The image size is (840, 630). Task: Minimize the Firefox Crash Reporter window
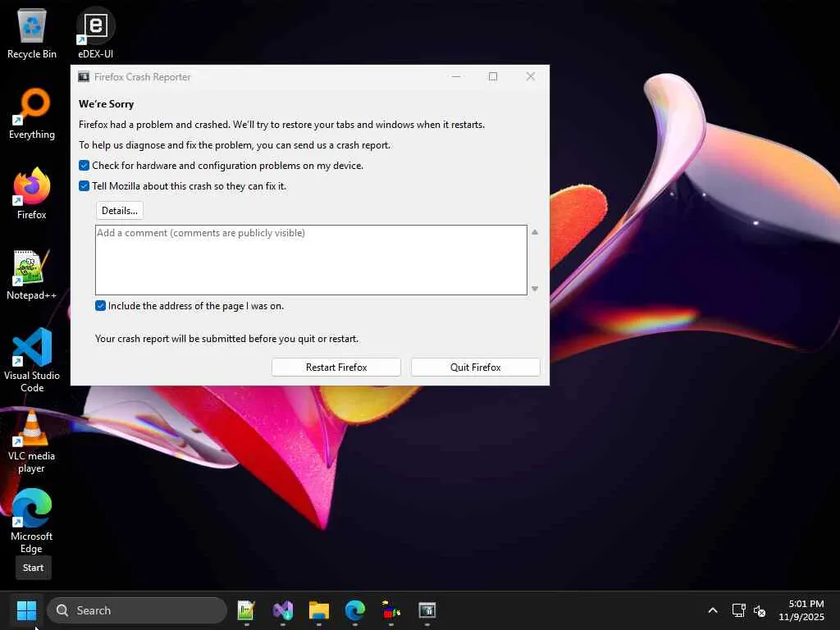pos(456,76)
